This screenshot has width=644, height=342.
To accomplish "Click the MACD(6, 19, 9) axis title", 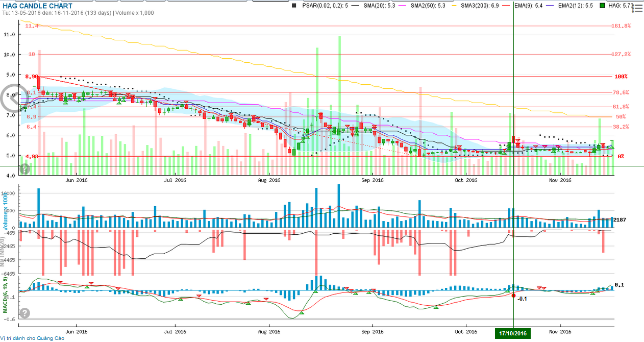I will (5, 294).
